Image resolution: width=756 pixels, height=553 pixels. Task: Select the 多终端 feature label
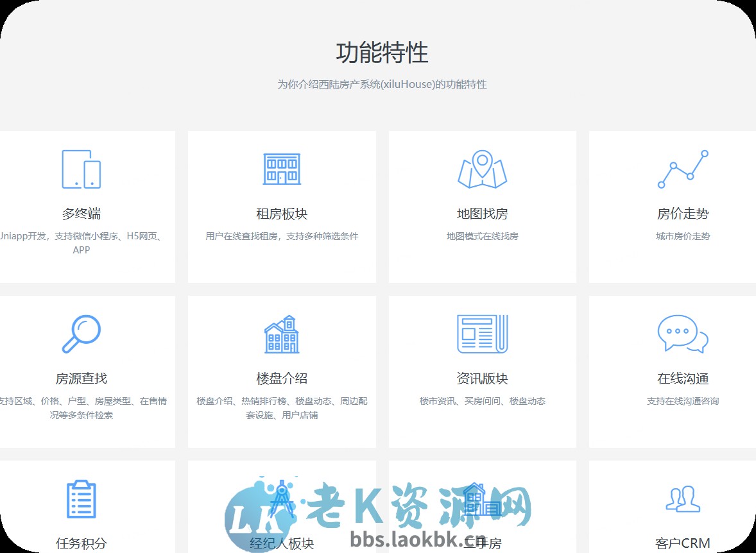click(x=81, y=214)
